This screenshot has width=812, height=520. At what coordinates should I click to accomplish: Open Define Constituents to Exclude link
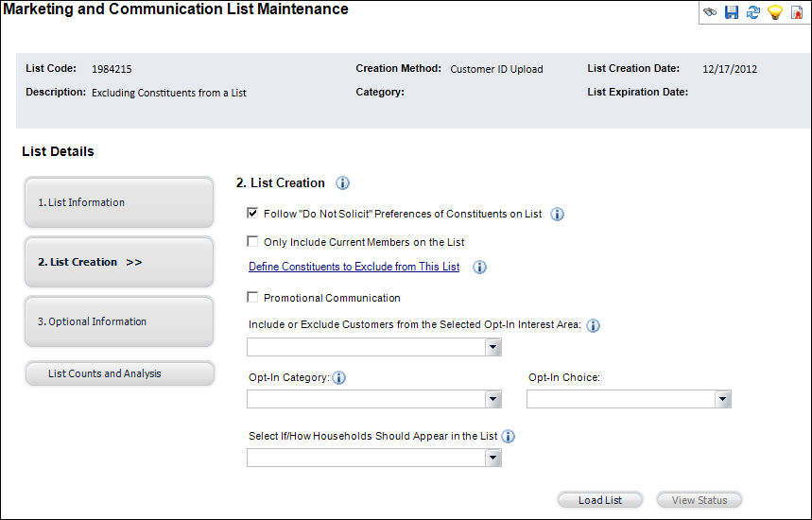(x=354, y=267)
